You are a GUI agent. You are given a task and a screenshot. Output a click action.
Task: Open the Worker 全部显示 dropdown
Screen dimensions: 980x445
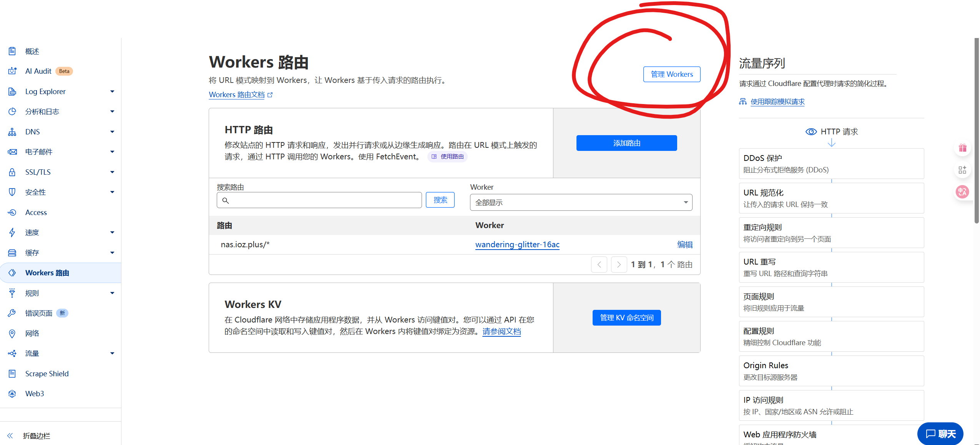click(x=581, y=202)
